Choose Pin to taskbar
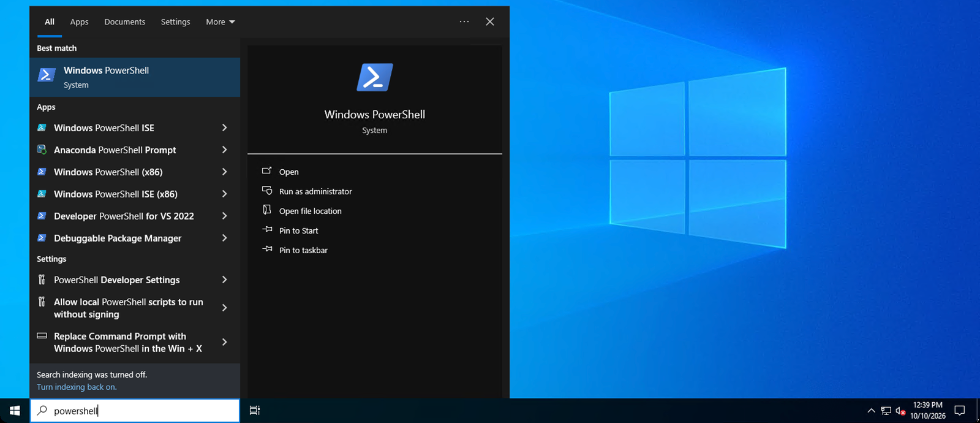 [303, 250]
